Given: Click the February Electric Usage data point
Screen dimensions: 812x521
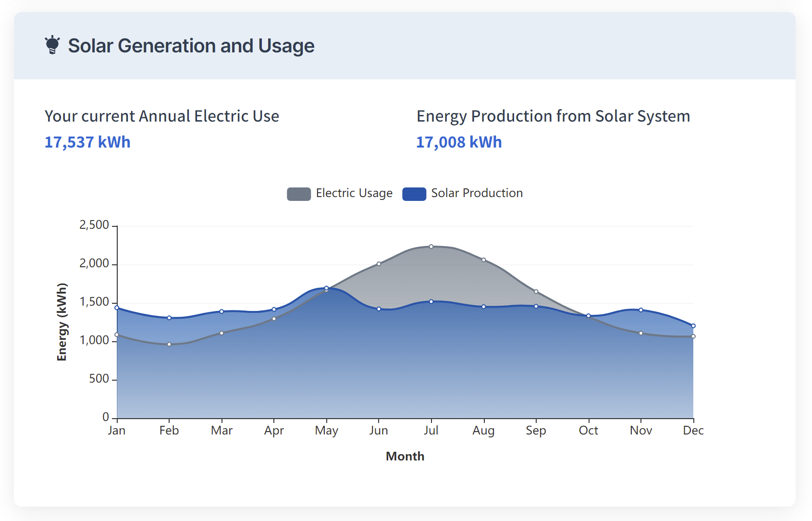Looking at the screenshot, I should (x=169, y=344).
